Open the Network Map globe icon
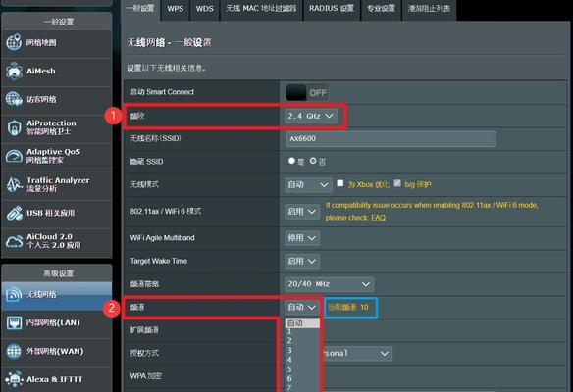The height and width of the screenshot is (392, 573). (x=14, y=42)
